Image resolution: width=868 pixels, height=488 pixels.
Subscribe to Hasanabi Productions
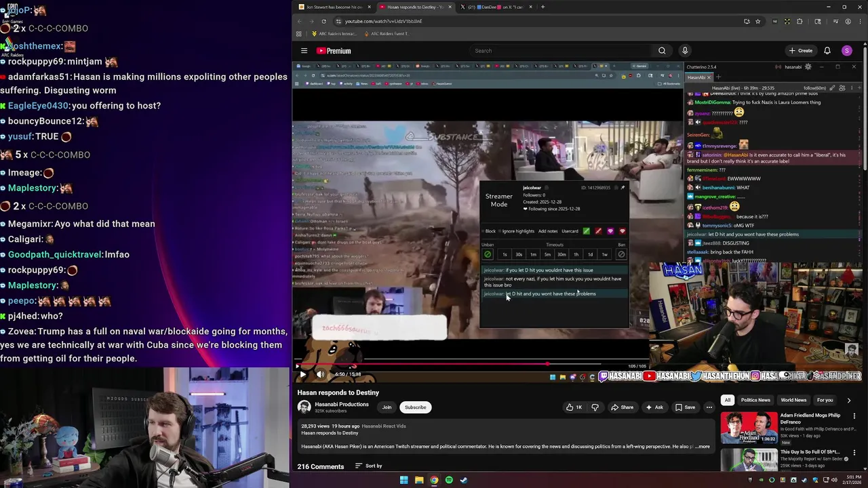click(x=415, y=407)
